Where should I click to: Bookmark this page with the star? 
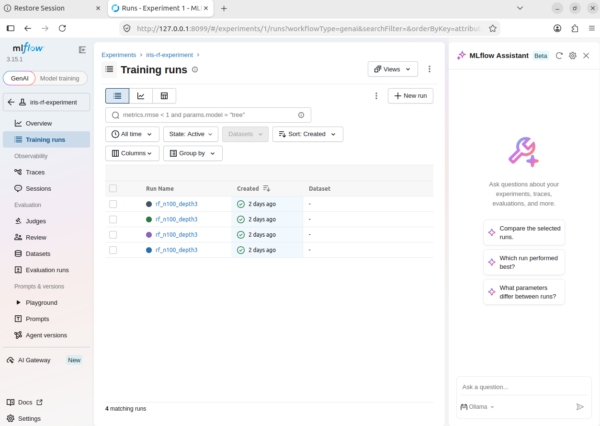[x=492, y=28]
